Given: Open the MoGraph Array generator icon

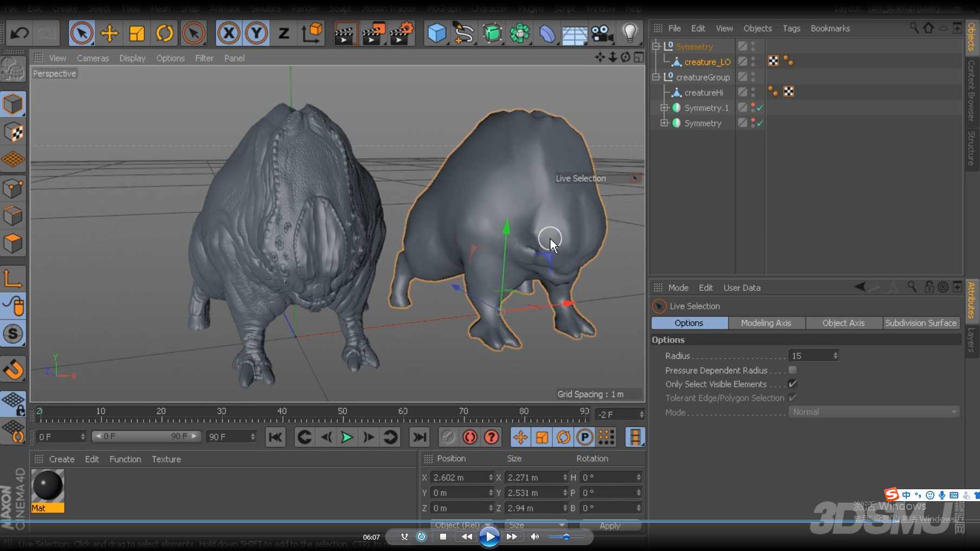Looking at the screenshot, I should [x=520, y=34].
